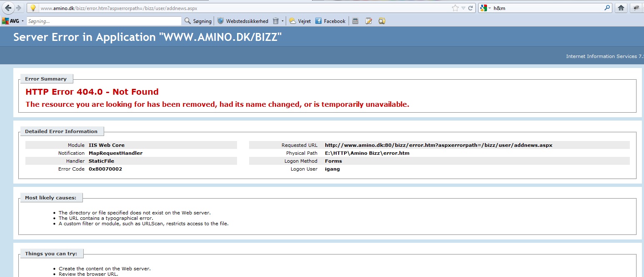Bookmark this page with the star icon

[x=455, y=8]
